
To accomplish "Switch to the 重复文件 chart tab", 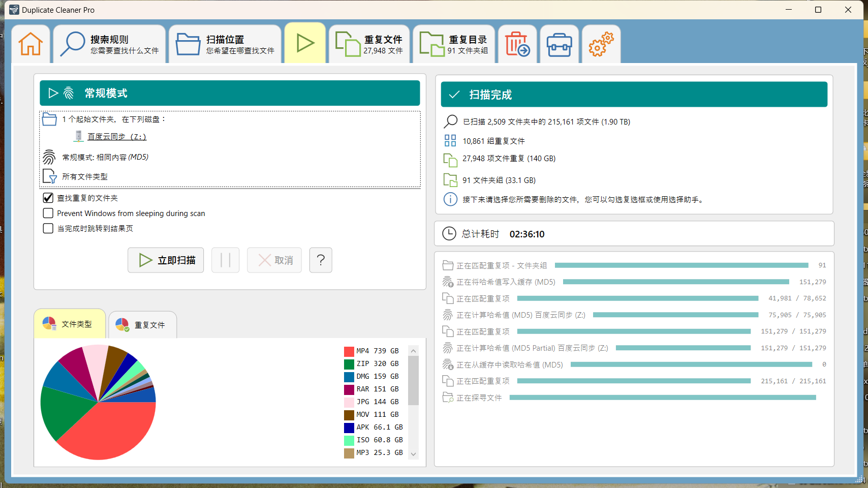I will click(x=142, y=325).
